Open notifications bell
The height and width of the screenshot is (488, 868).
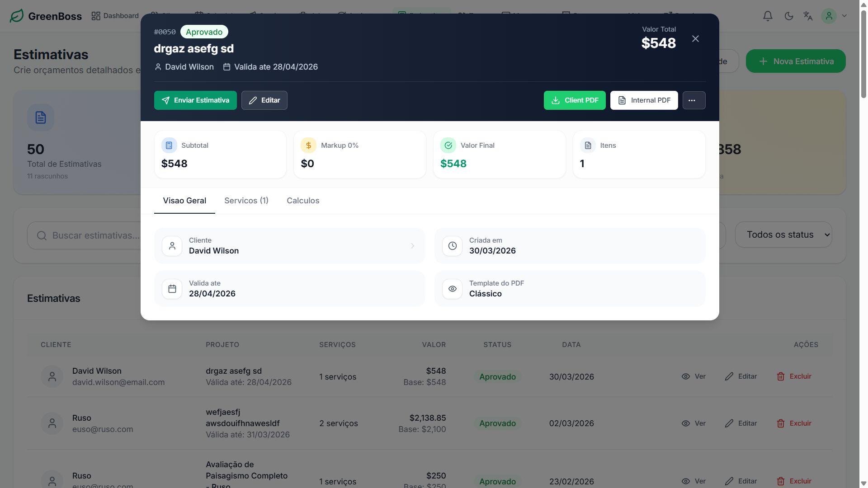coord(768,16)
